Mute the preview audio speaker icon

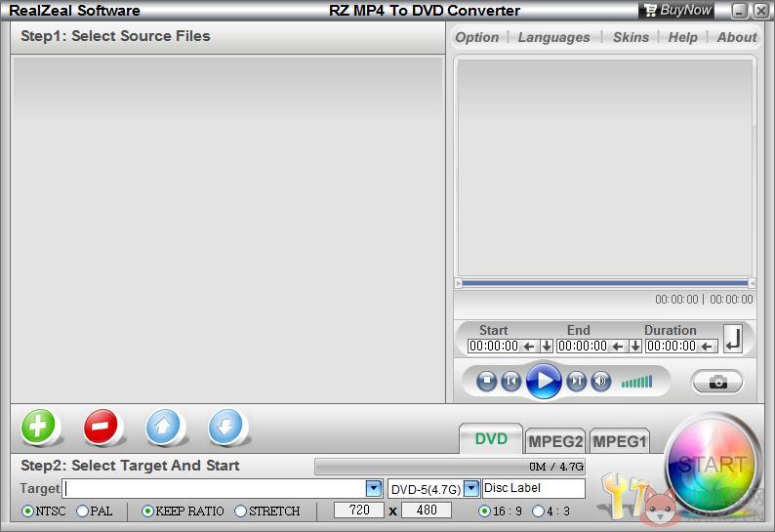(600, 381)
